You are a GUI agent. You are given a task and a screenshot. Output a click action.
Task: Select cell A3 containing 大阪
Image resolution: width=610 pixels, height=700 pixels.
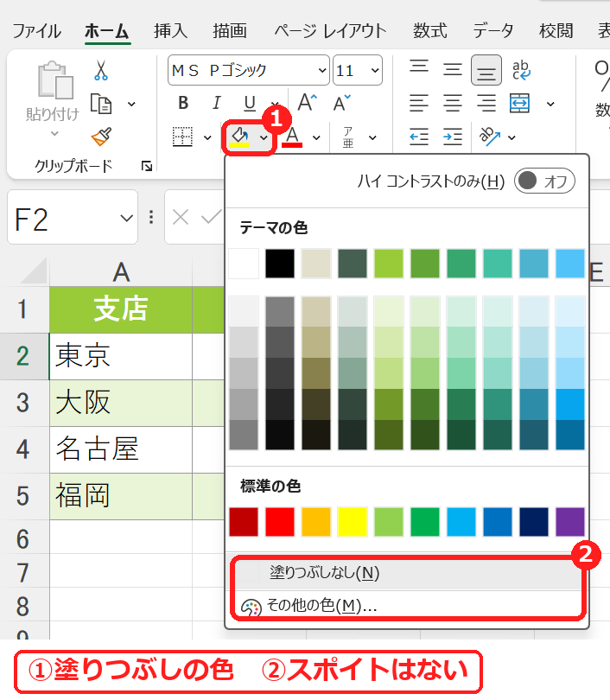point(121,403)
